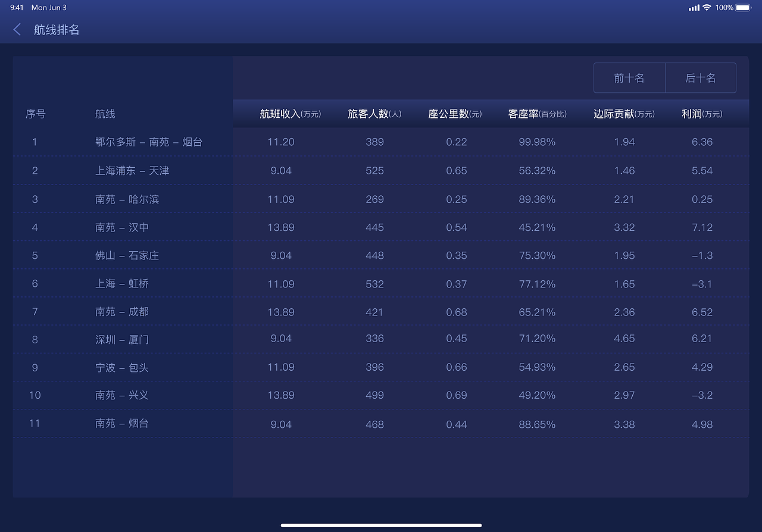
Task: Tap the battery indicator icon
Action: tap(744, 8)
